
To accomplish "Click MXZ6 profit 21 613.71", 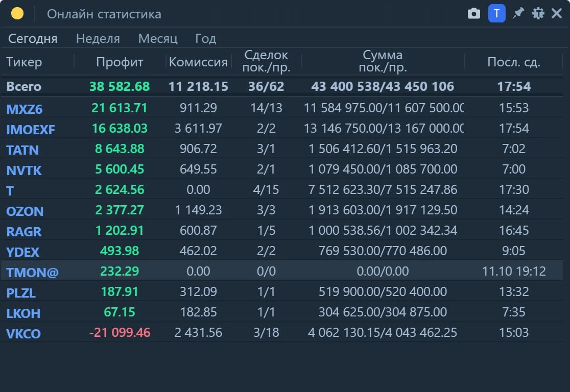I will pos(120,108).
